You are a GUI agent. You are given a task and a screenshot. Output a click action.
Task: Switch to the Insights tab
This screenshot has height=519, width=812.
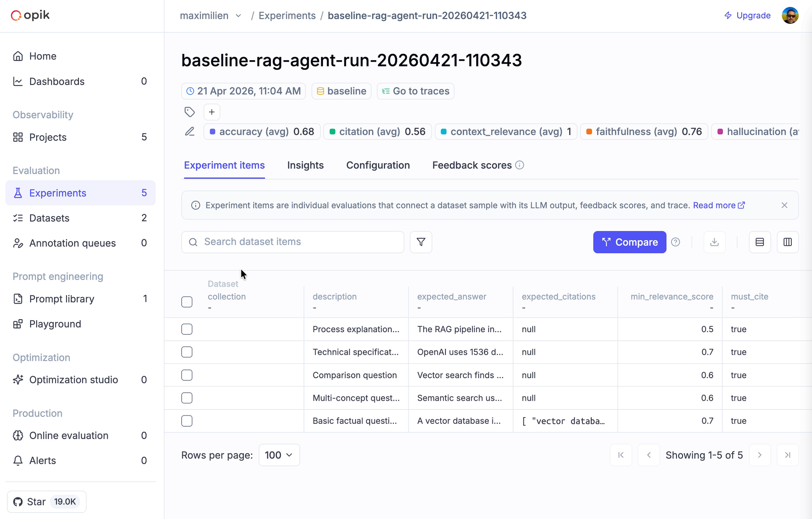click(x=305, y=165)
